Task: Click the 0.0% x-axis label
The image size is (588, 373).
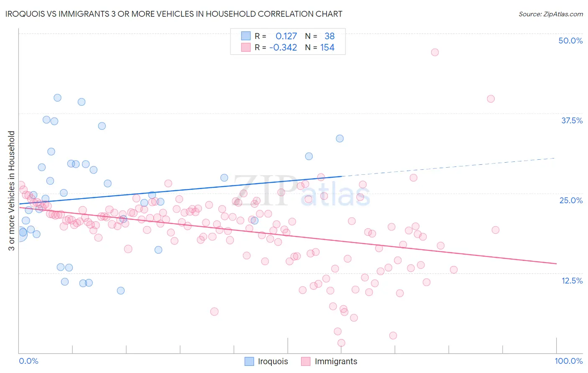Action: click(28, 361)
